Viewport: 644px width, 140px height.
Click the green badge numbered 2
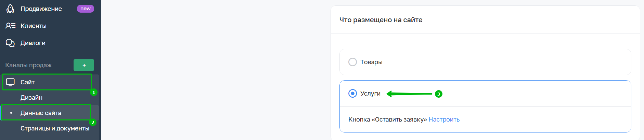pyautogui.click(x=93, y=122)
